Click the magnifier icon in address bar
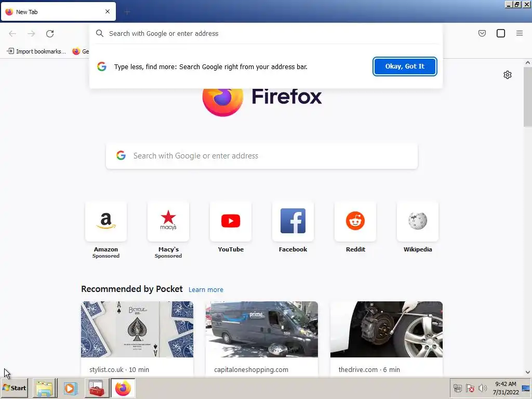This screenshot has width=532, height=399. [99, 33]
